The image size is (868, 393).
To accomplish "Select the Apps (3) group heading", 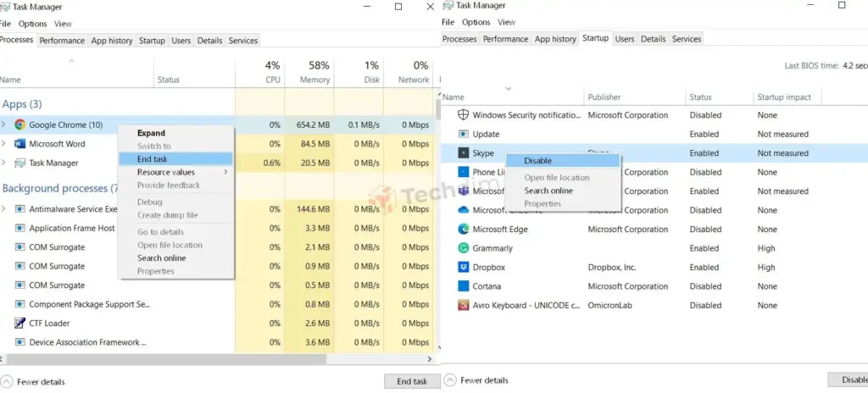I will point(22,104).
